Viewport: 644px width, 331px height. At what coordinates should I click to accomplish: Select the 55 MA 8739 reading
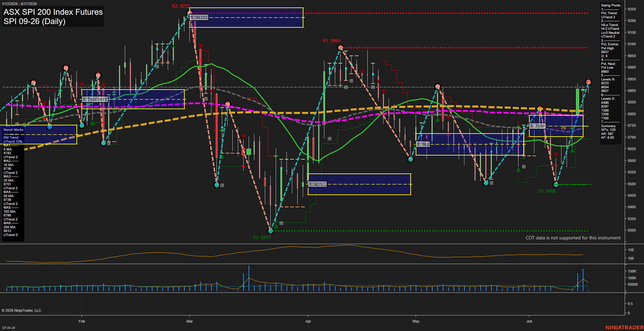[x=8, y=198]
